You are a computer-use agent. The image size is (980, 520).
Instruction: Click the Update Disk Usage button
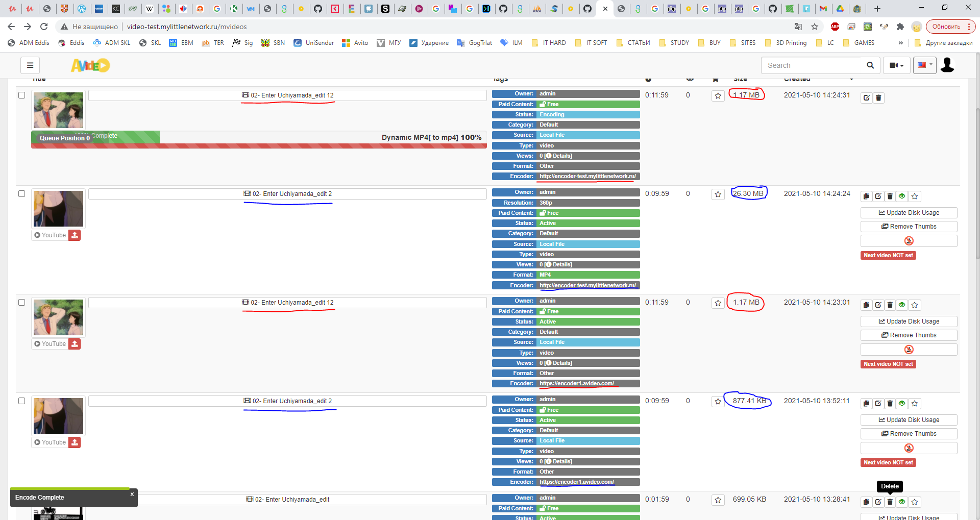(x=909, y=213)
